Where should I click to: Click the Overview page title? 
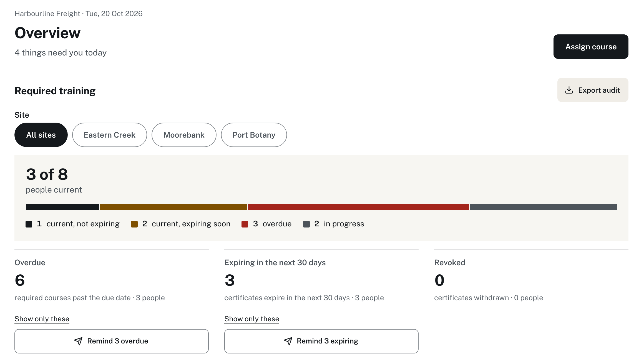pos(47,33)
